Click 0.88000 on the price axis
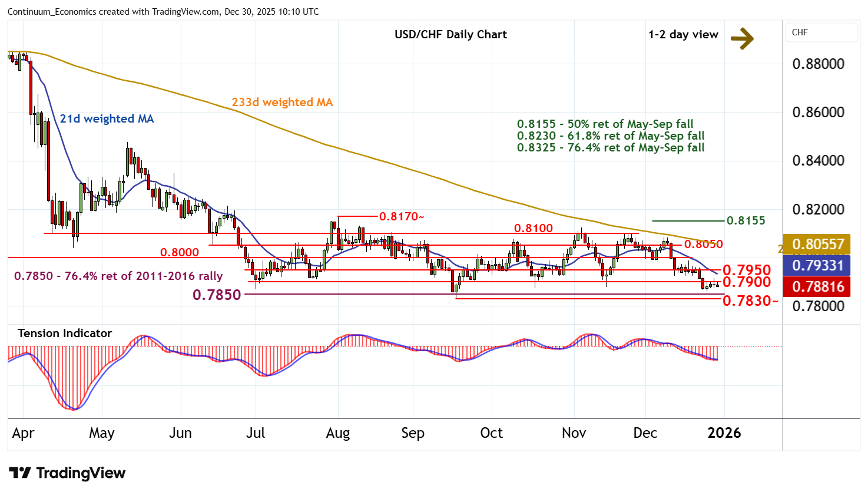The image size is (868, 495). coord(818,64)
